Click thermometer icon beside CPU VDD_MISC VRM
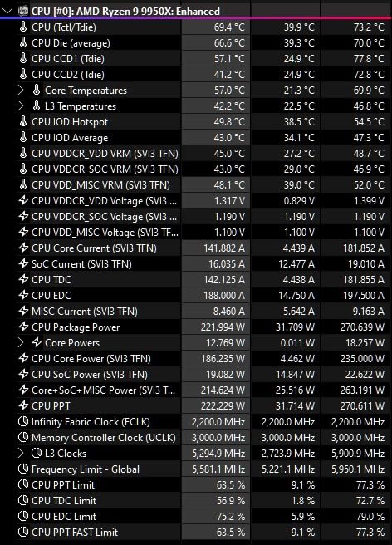Screen dimensions: 392x545 click(x=23, y=184)
